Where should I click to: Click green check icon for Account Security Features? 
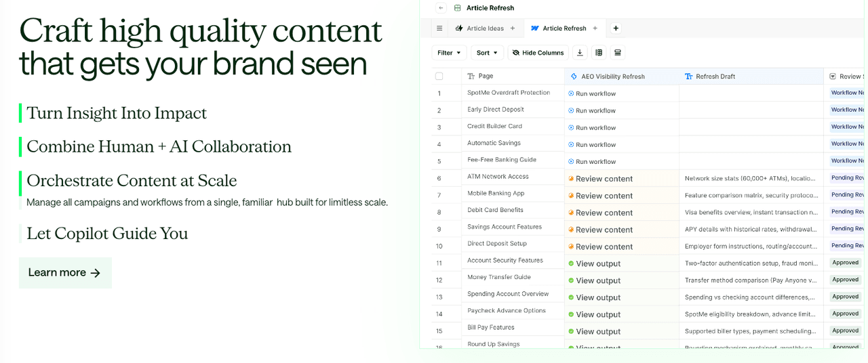coord(571,263)
